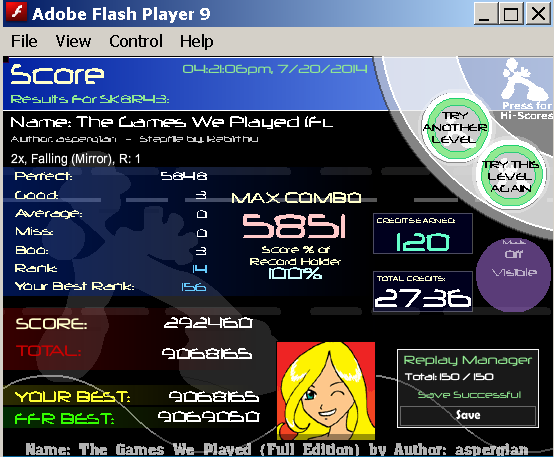Click the Try This Level Again circle
This screenshot has width=554, height=457.
coord(510,176)
